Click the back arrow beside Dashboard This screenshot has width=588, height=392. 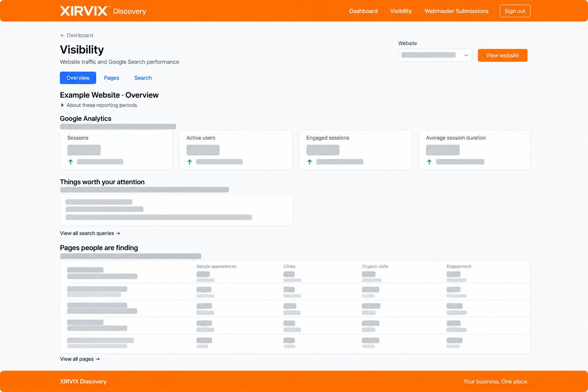[62, 35]
